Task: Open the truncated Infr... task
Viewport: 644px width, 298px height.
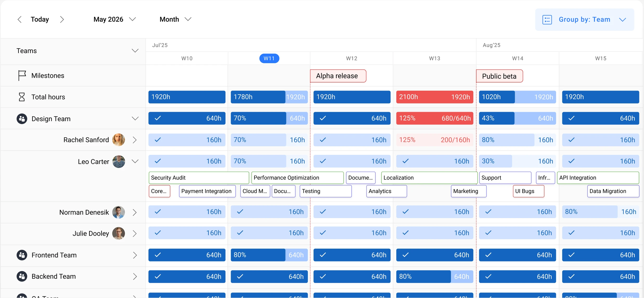Action: 546,178
